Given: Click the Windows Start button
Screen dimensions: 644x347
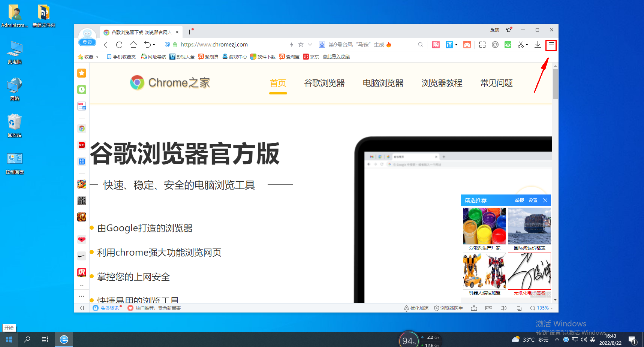Looking at the screenshot, I should (x=9, y=340).
